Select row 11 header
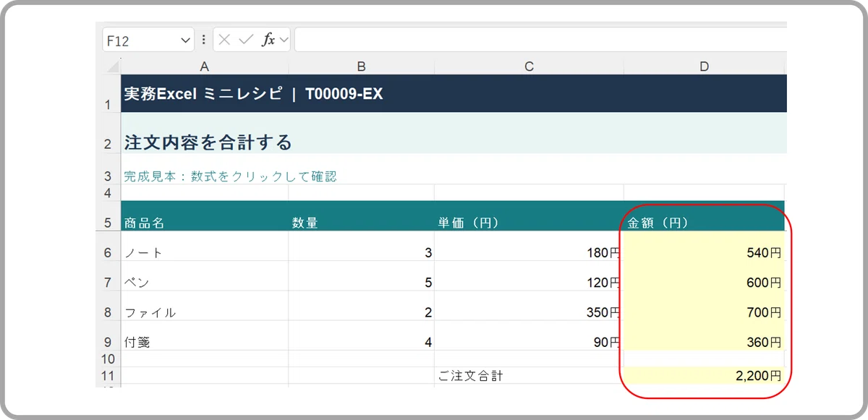Screen dimensions: 868x420 point(109,376)
